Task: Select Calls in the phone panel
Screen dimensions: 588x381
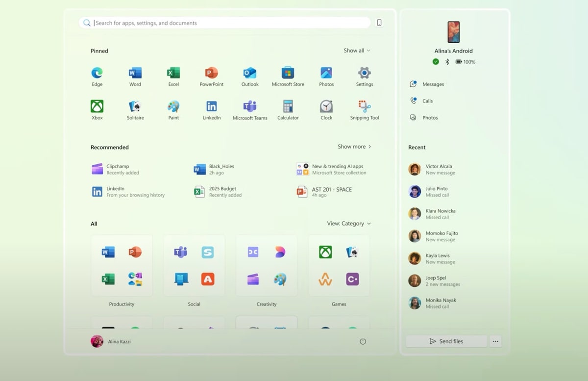Action: 427,101
